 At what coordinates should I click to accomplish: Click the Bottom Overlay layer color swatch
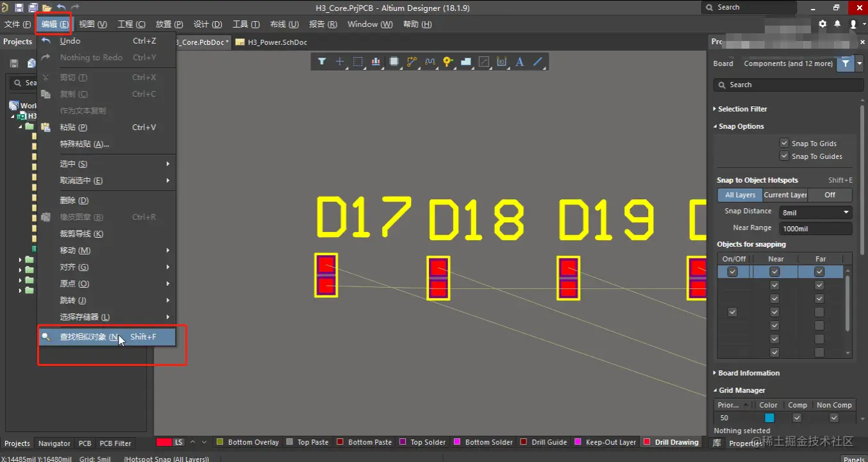coord(221,442)
